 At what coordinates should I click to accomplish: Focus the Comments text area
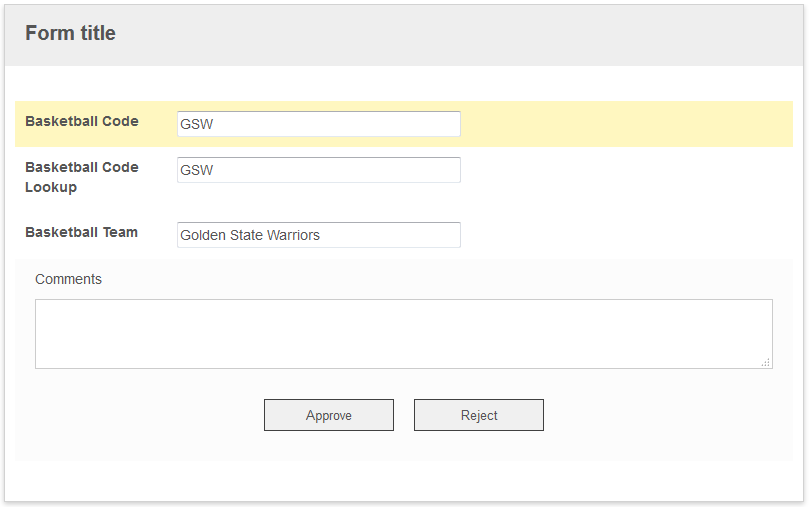(x=404, y=334)
